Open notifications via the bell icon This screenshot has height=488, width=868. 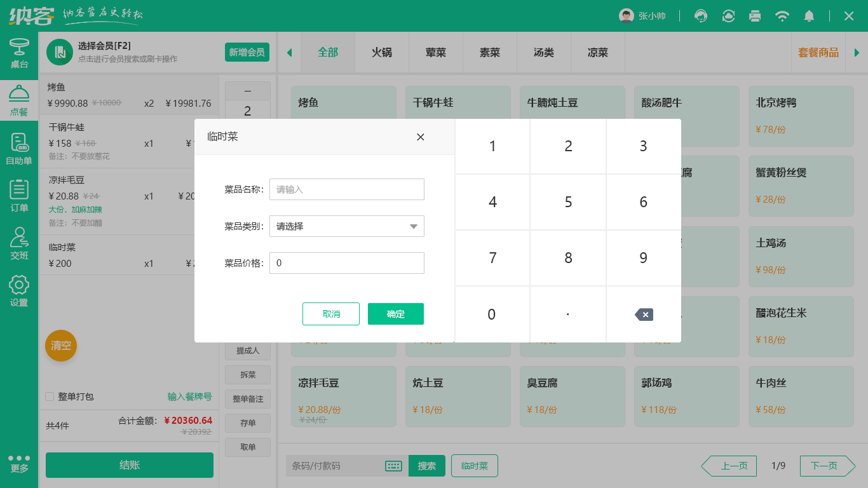(x=809, y=16)
